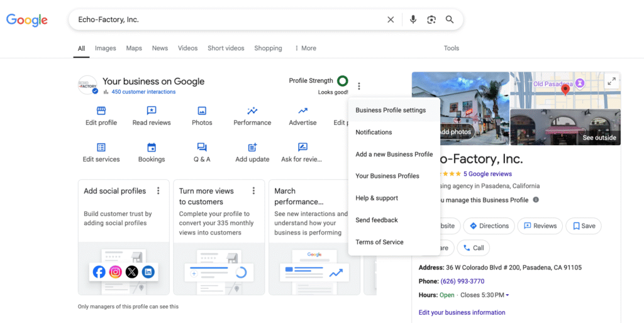This screenshot has width=644, height=323.
Task: Open Google Lens image search icon
Action: (431, 19)
